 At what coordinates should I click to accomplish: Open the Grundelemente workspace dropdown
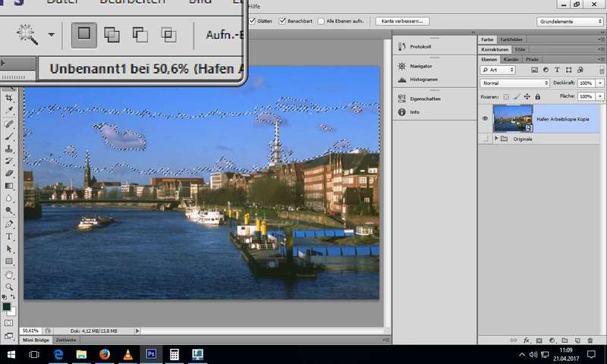point(570,21)
